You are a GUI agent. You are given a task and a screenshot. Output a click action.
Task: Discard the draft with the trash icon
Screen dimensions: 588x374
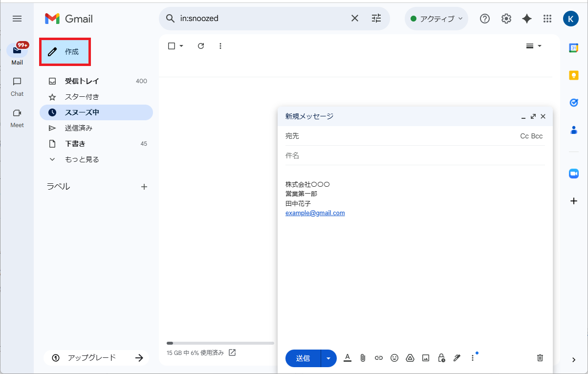pos(540,358)
